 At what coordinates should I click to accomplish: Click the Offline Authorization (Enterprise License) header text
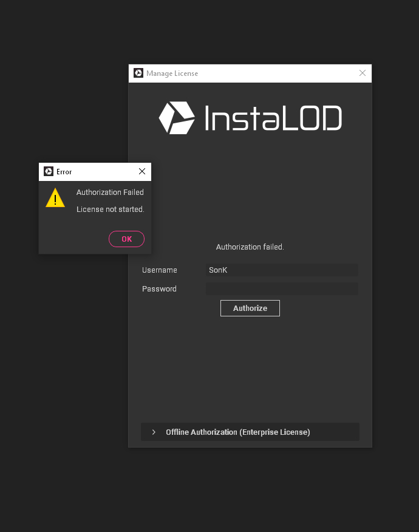[x=238, y=432]
